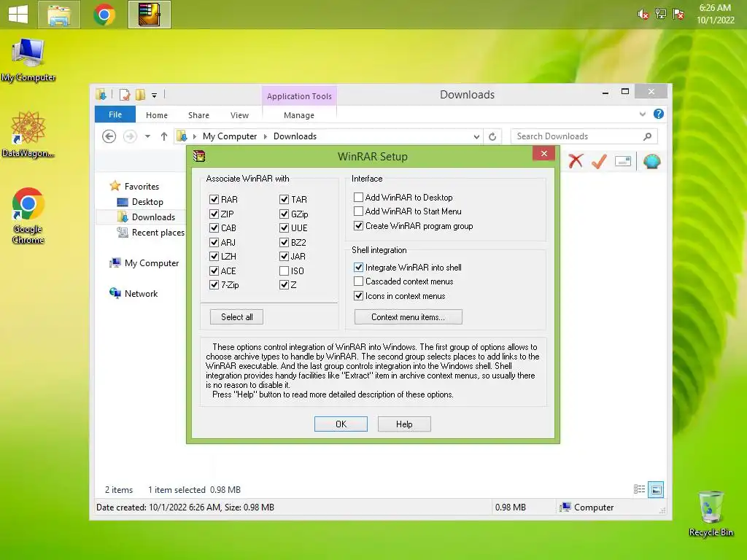This screenshot has width=747, height=560.
Task: Select Recent places in navigation pane
Action: point(151,233)
